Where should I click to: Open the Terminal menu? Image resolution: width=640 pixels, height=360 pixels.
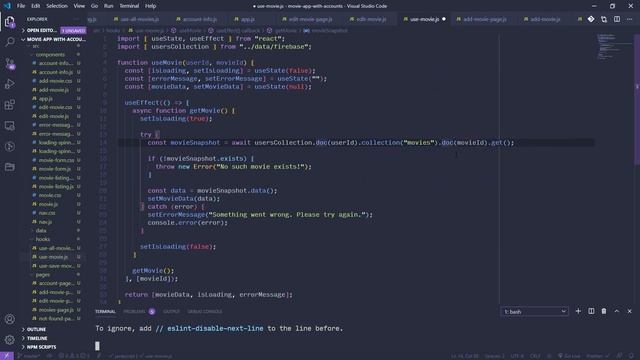click(x=129, y=6)
